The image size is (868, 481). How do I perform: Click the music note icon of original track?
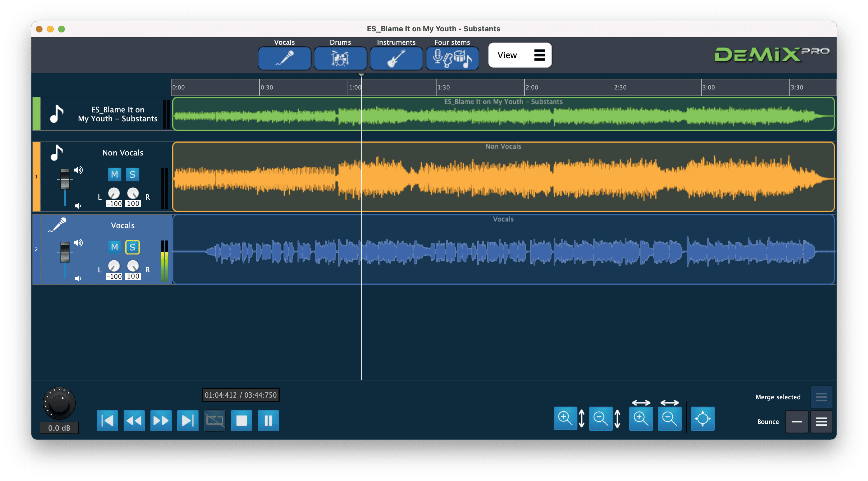click(x=56, y=114)
